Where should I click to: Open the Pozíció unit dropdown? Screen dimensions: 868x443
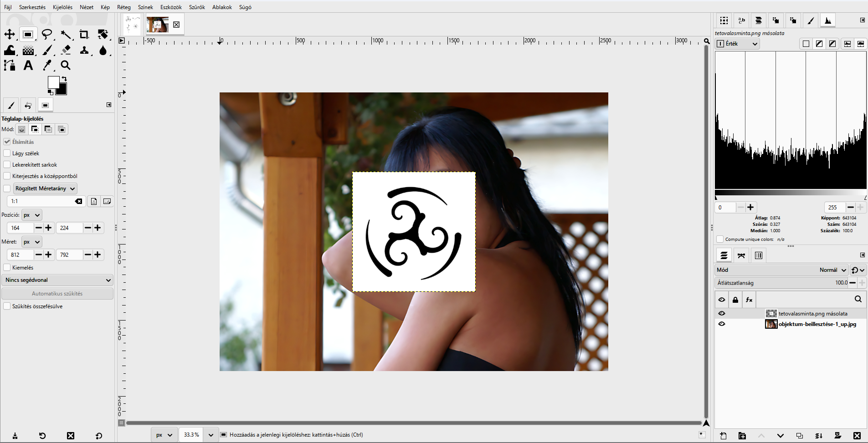click(32, 215)
